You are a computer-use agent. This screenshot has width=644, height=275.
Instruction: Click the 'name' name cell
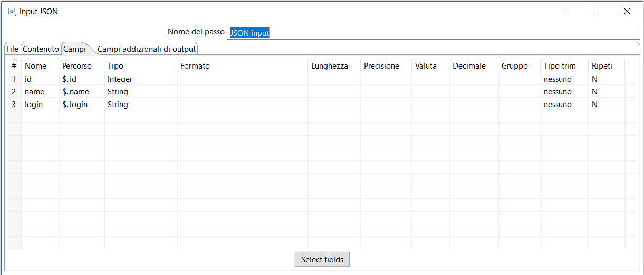[40, 92]
